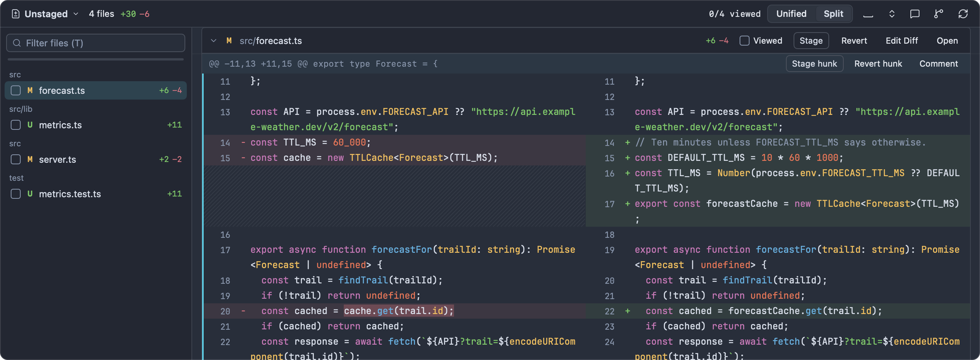The image size is (980, 360).
Task: Select forecast.ts row in file list
Action: click(96, 90)
